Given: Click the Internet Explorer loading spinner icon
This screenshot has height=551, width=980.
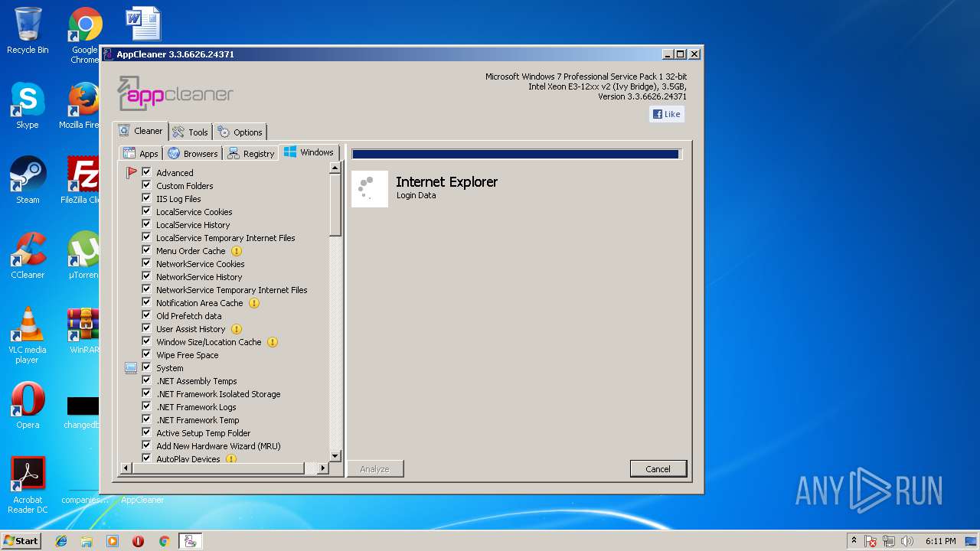Looking at the screenshot, I should tap(370, 188).
